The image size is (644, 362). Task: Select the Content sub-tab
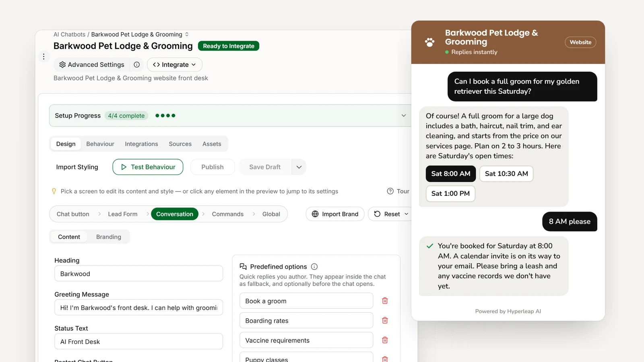pyautogui.click(x=69, y=237)
